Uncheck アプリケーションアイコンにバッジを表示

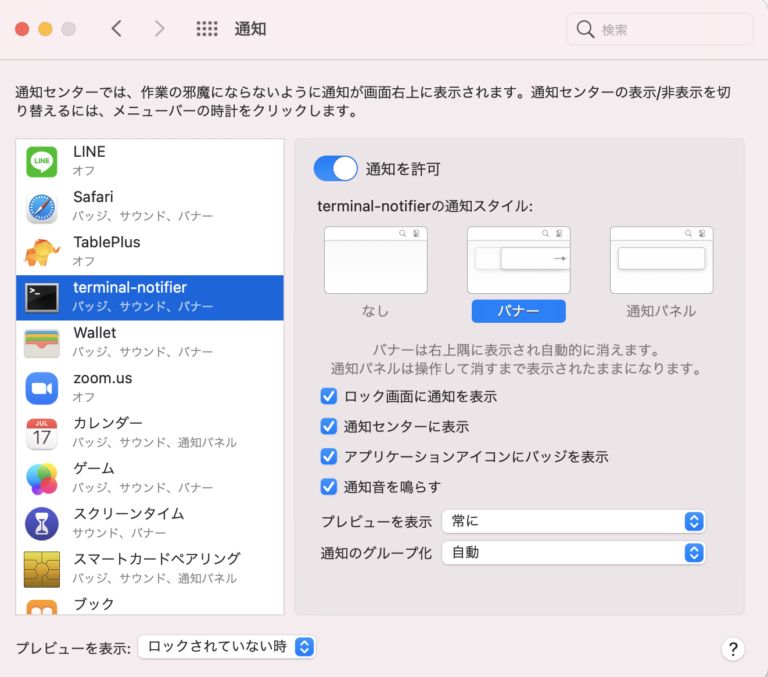[329, 457]
